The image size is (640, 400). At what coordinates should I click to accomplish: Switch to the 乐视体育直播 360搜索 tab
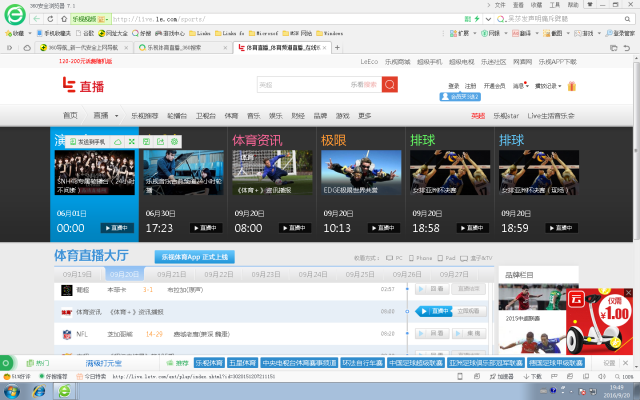coord(182,48)
